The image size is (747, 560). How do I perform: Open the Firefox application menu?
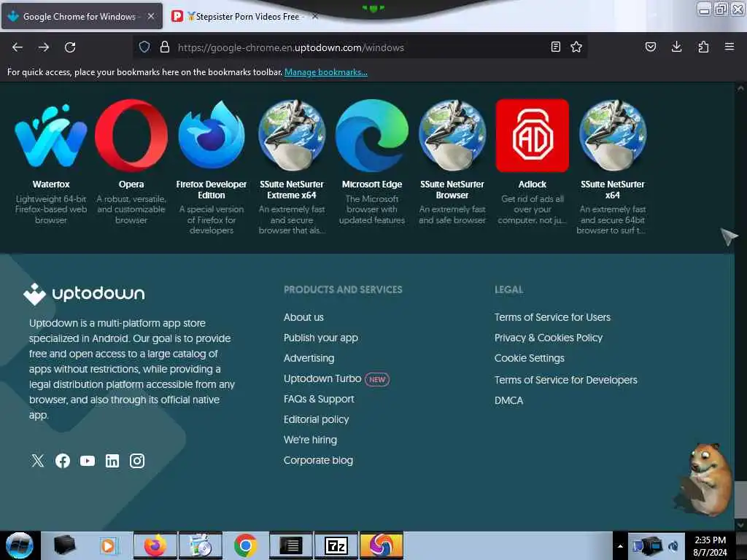click(x=729, y=47)
